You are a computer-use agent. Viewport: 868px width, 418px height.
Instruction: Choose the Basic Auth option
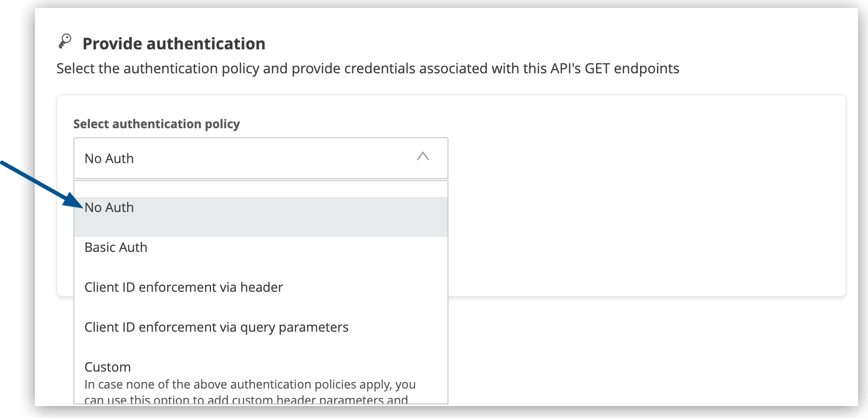tap(261, 256)
